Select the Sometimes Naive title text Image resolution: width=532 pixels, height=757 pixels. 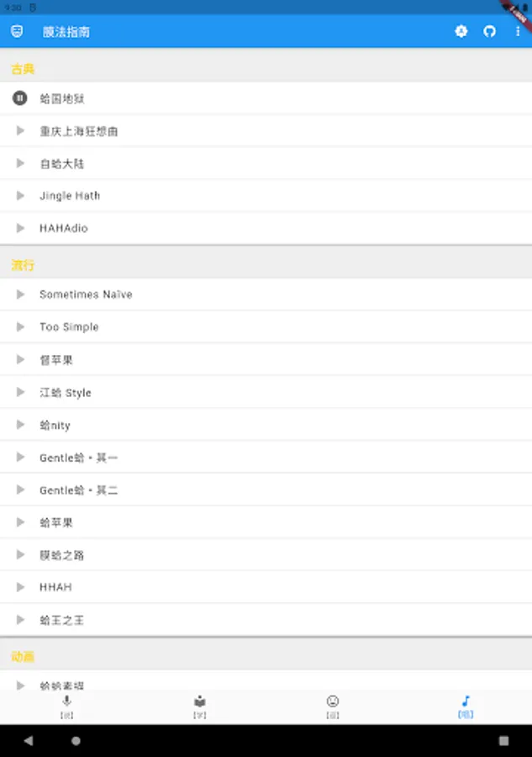(x=86, y=294)
